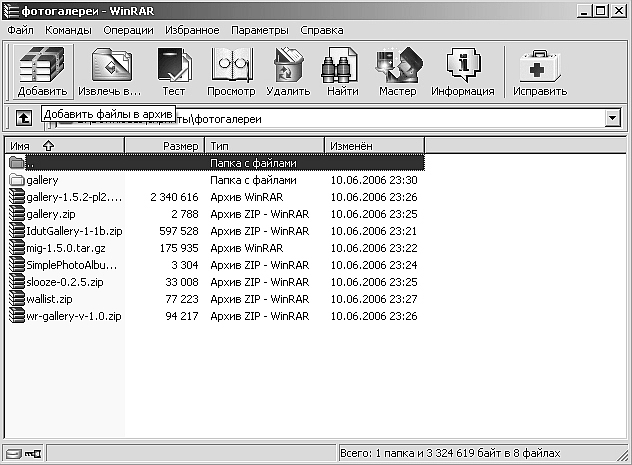
Task: Select the gallery folder icon
Action: pyautogui.click(x=17, y=180)
